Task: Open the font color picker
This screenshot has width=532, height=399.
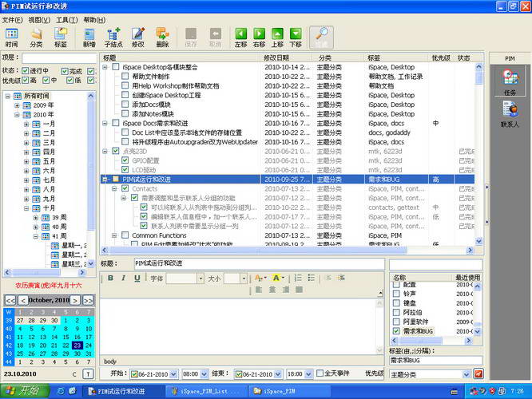Action: coord(260,278)
